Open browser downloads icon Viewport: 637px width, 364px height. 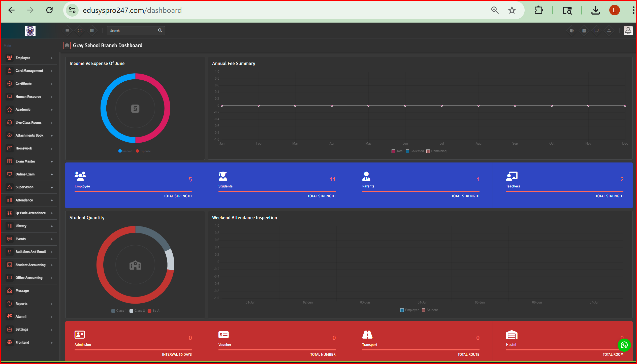point(596,10)
